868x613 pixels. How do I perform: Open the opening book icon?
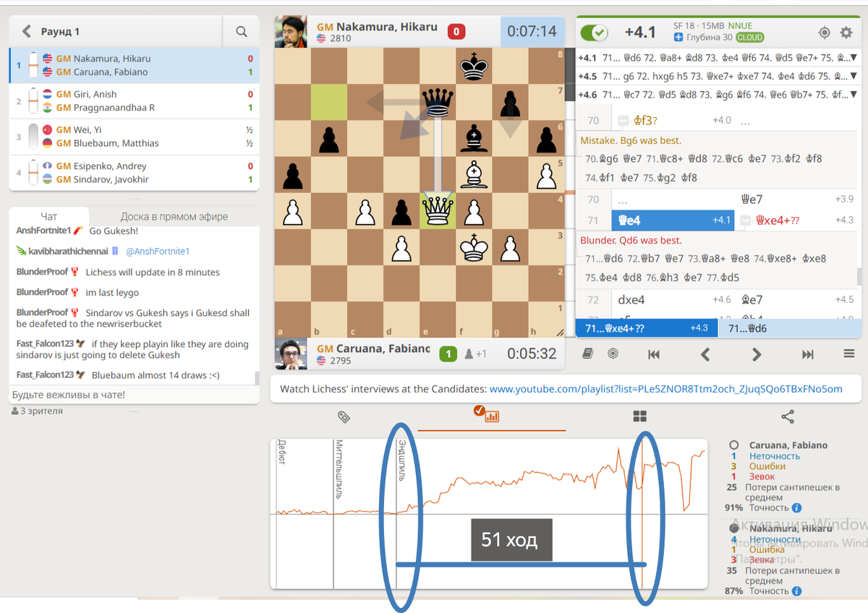(588, 353)
